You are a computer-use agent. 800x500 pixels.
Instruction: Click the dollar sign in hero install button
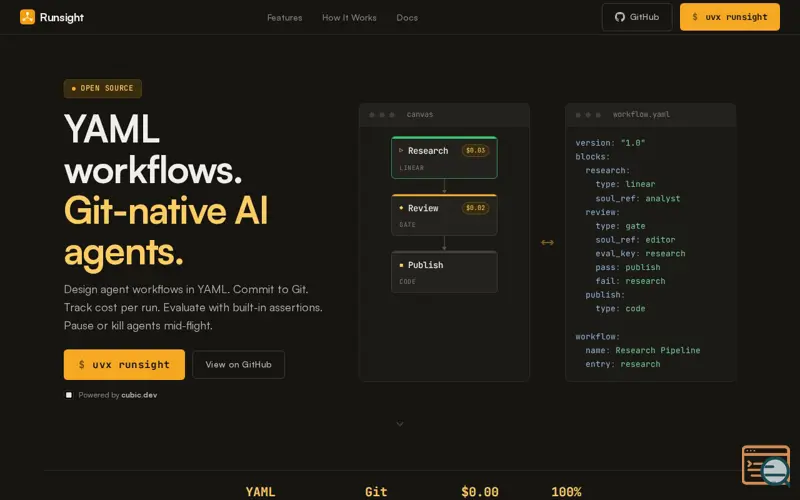82,364
